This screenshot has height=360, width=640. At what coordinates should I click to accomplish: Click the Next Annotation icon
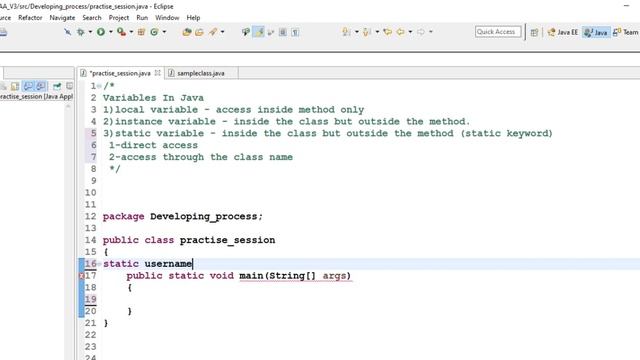coord(346,32)
